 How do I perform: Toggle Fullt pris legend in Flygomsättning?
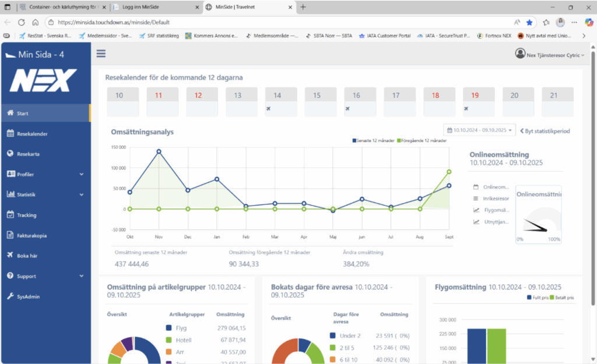tap(539, 298)
